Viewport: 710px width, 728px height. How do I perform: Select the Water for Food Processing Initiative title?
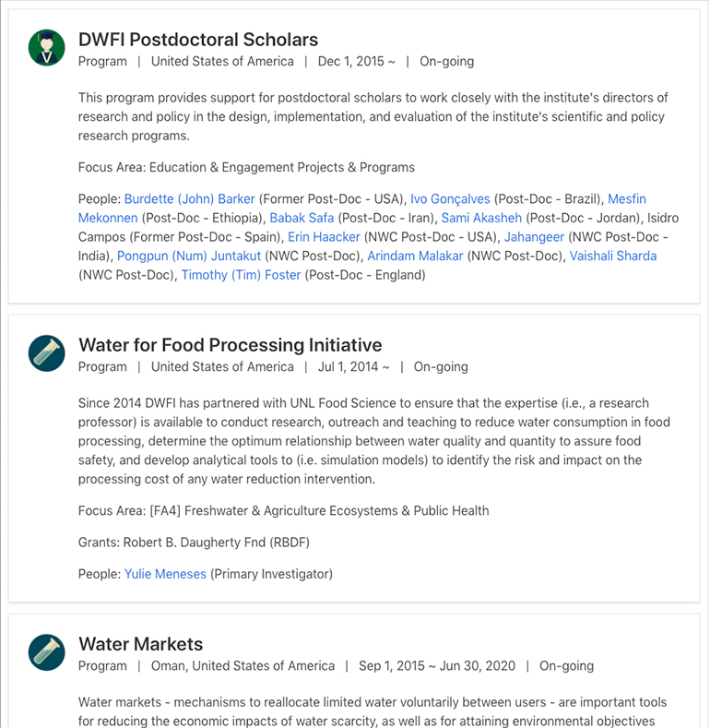pos(231,345)
